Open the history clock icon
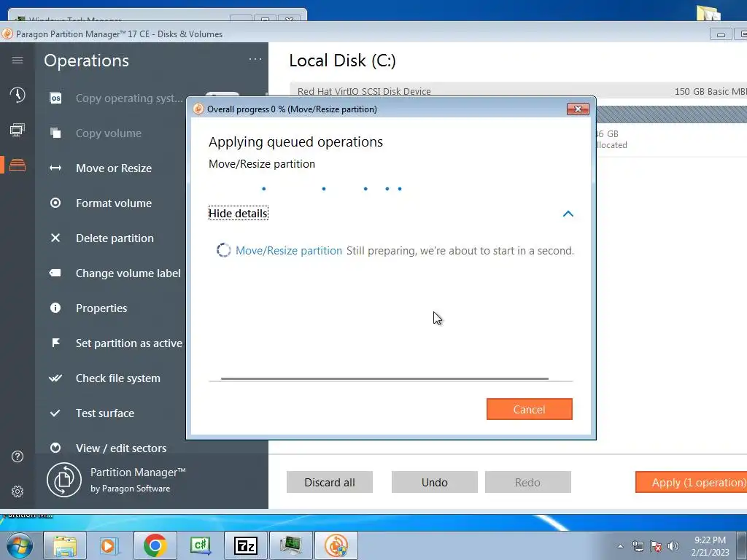This screenshot has width=747, height=560. coord(18,95)
